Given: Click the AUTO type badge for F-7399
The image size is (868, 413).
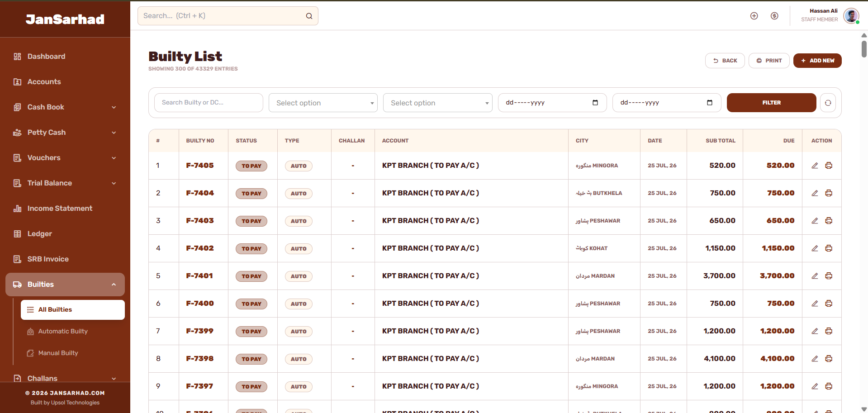Looking at the screenshot, I should [299, 332].
